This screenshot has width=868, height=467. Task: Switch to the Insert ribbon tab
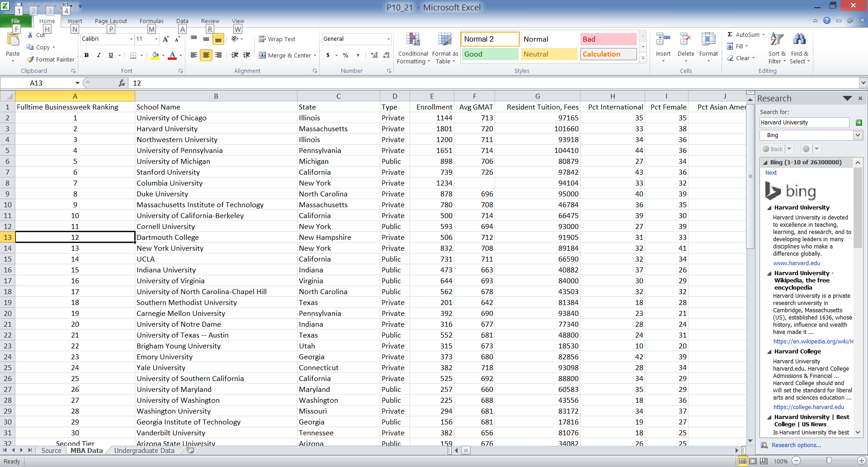(x=75, y=21)
